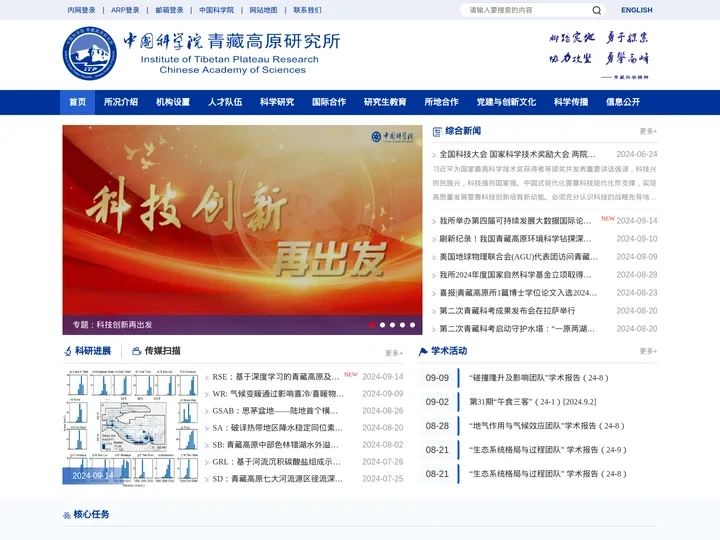
Task: Open the 研究生教育 menu
Action: click(385, 102)
